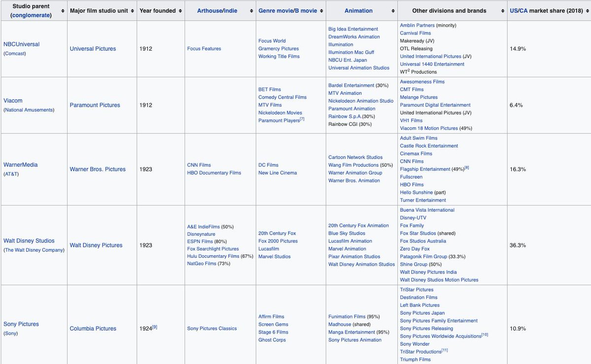The height and width of the screenshot is (364, 591).
Task: Open Nickelodeon Animation Studio link
Action: pos(361,101)
